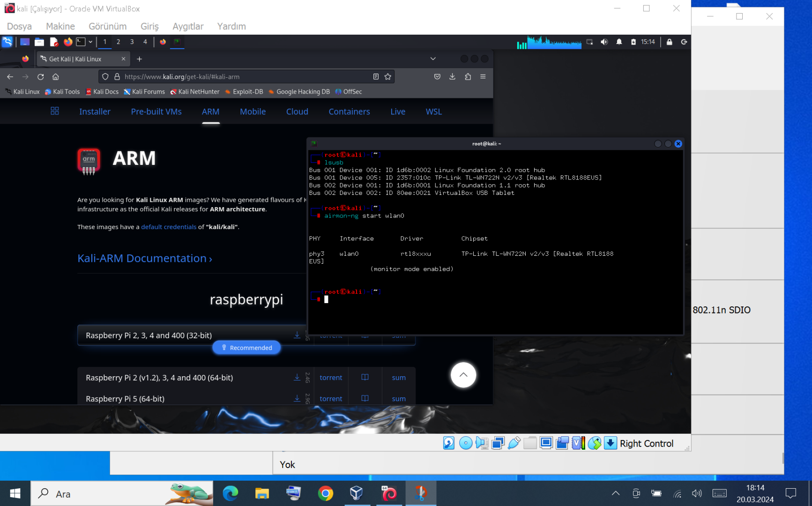Select the Pre-built VMs tab

pos(156,112)
